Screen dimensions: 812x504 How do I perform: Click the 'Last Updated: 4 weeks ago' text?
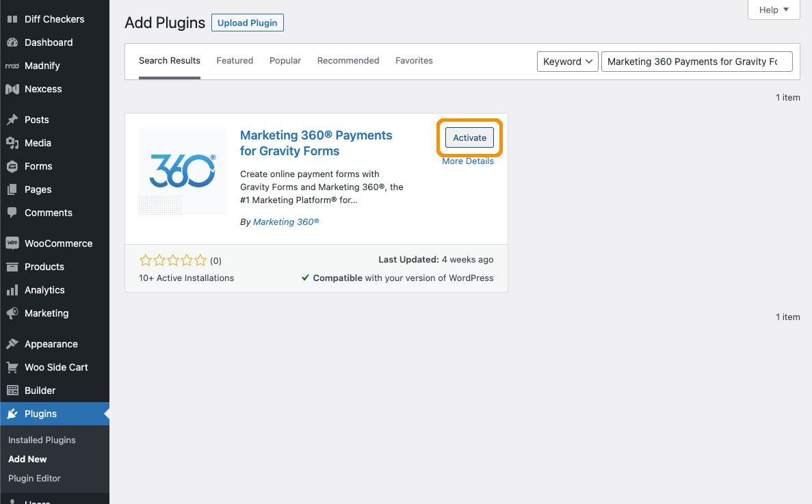[436, 259]
